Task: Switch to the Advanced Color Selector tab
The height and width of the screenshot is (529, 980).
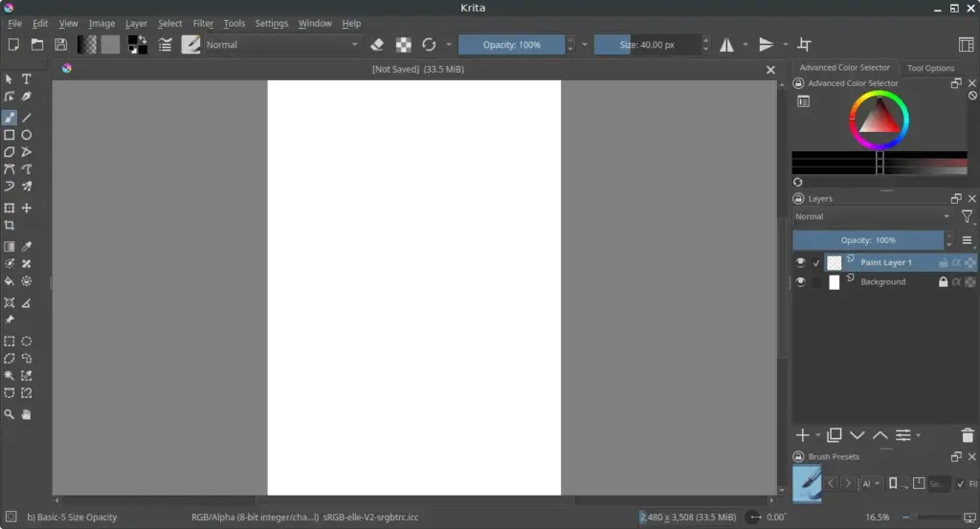Action: tap(844, 68)
